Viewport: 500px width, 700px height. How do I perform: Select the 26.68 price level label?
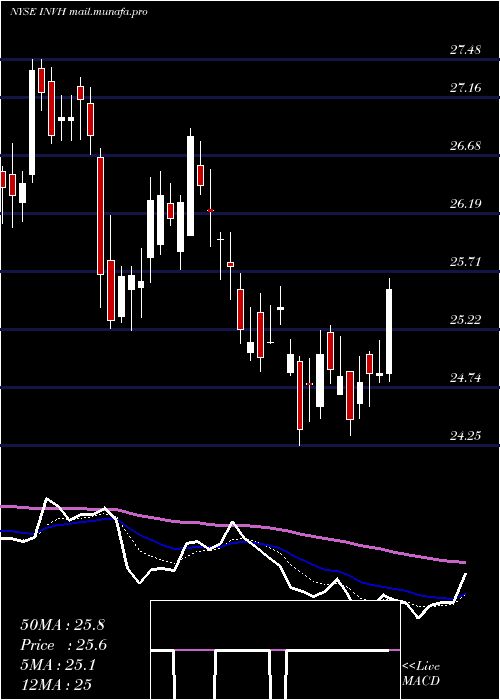point(465,146)
